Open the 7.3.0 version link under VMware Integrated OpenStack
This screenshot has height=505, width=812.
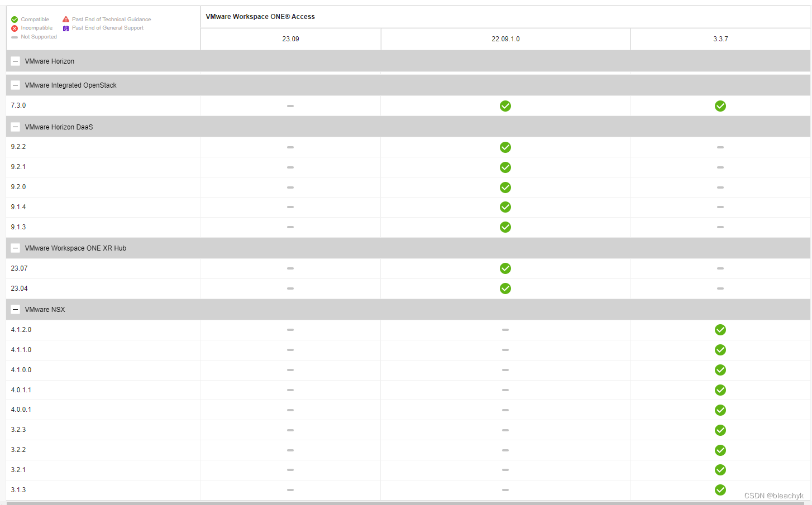point(18,105)
